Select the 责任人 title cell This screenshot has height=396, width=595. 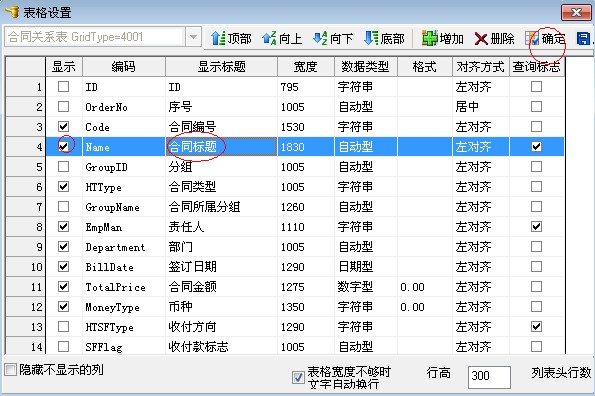[221, 226]
